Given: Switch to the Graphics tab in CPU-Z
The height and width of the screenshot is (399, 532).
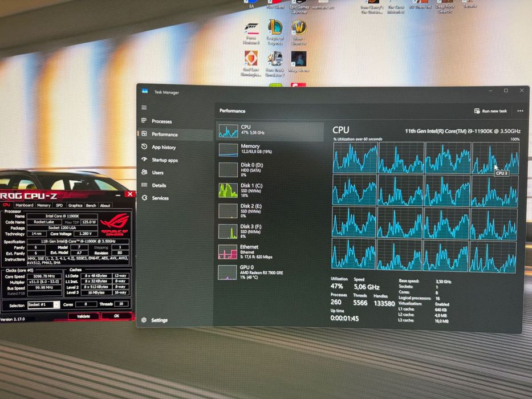Looking at the screenshot, I should (75, 205).
